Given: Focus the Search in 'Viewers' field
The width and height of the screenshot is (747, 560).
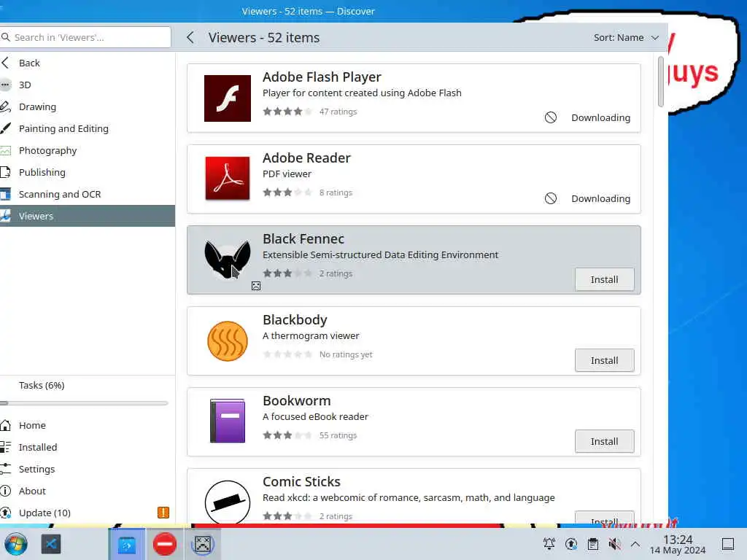Looking at the screenshot, I should 85,37.
